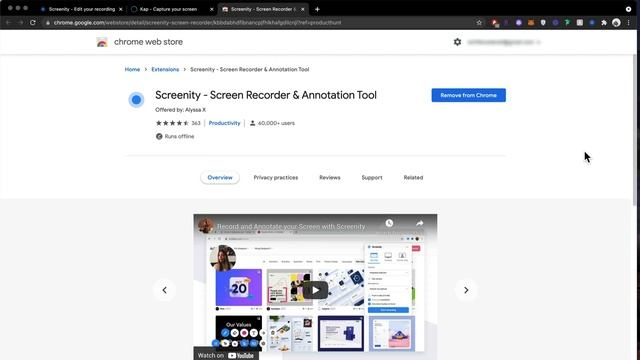This screenshot has height=360, width=640.
Task: Click the 60,000+ users text
Action: click(276, 123)
